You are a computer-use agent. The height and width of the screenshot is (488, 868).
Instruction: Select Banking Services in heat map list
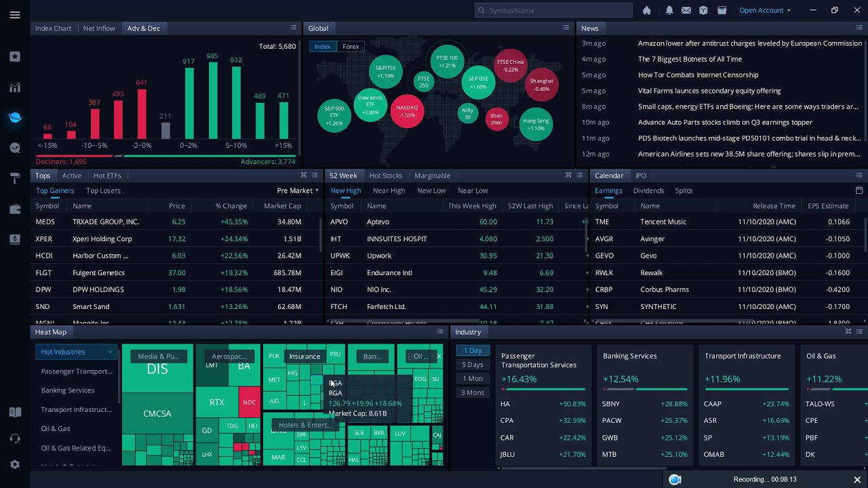point(68,390)
